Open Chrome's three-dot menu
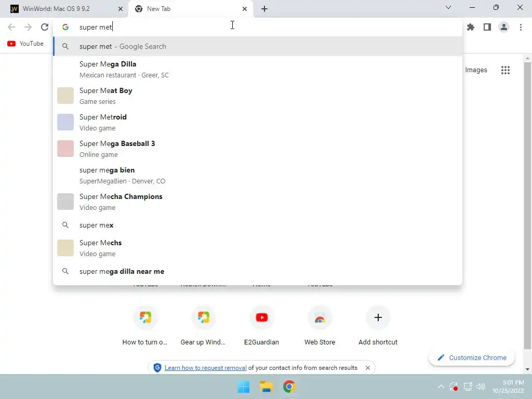Viewport: 532px width, 399px height. tap(521, 27)
